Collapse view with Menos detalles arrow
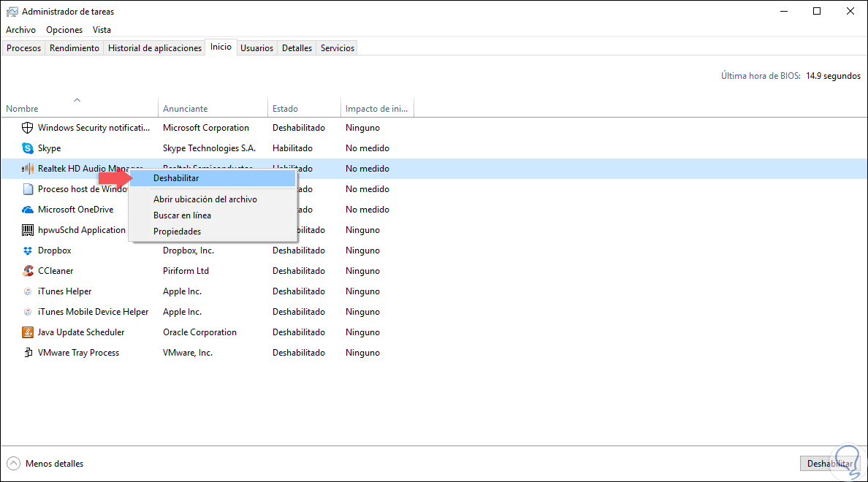This screenshot has width=868, height=482. [13, 464]
